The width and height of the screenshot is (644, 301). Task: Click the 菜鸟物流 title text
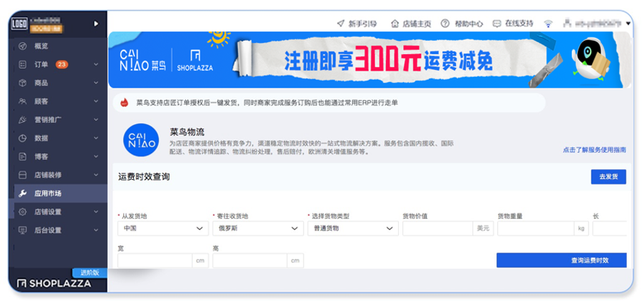pos(187,132)
